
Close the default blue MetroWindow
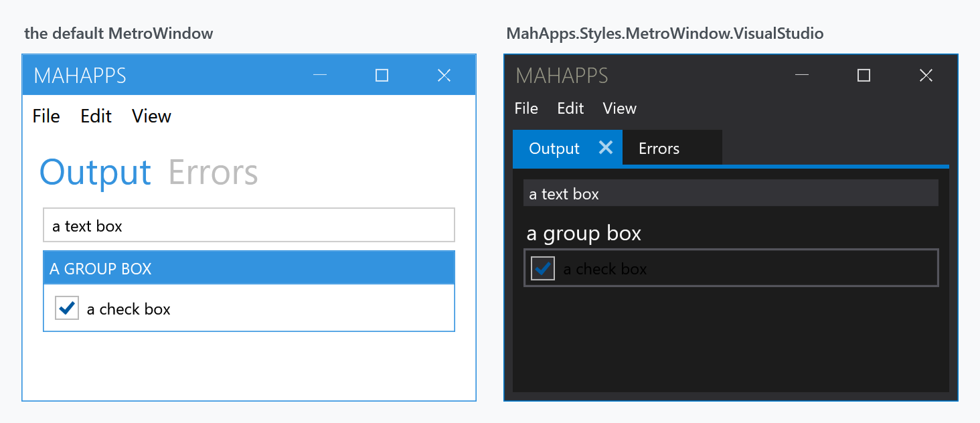tap(444, 75)
